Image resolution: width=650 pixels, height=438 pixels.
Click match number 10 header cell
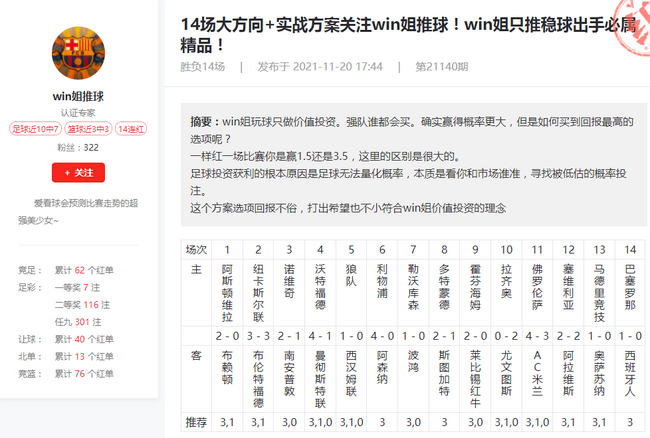click(507, 249)
